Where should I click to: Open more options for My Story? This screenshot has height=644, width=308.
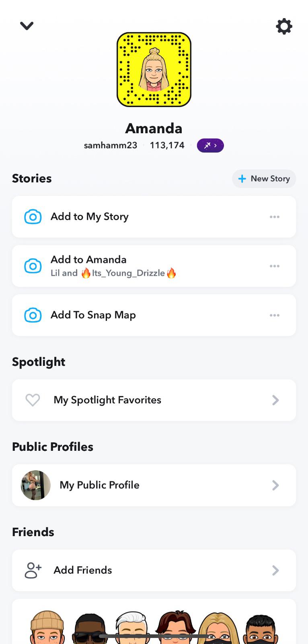coord(275,217)
